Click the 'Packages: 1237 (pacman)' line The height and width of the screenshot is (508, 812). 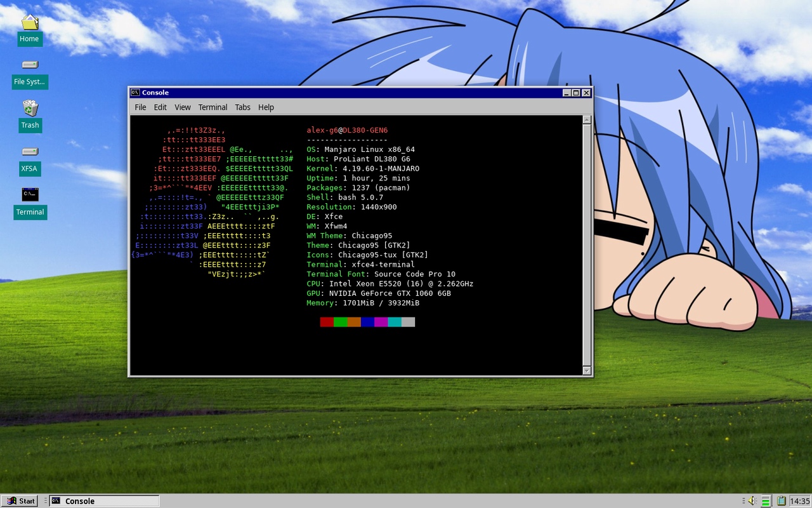(358, 187)
